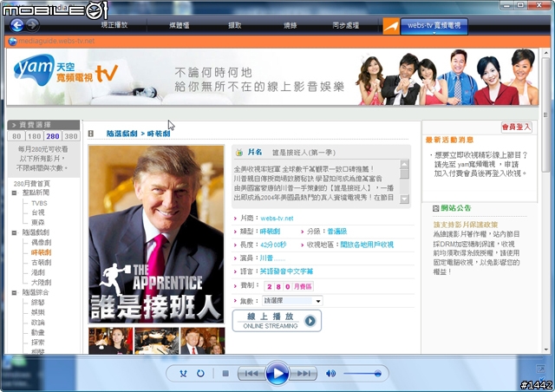Open the 娛樂 category
This screenshot has height=392, width=555.
coord(38,312)
